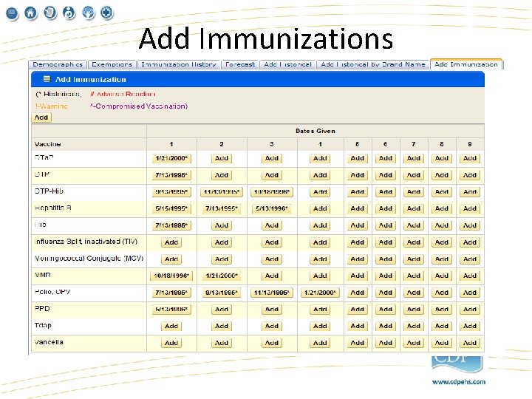This screenshot has width=532, height=399.
Task: Add Influenza Split inactivated (TIV) dose 1
Action: click(x=171, y=242)
